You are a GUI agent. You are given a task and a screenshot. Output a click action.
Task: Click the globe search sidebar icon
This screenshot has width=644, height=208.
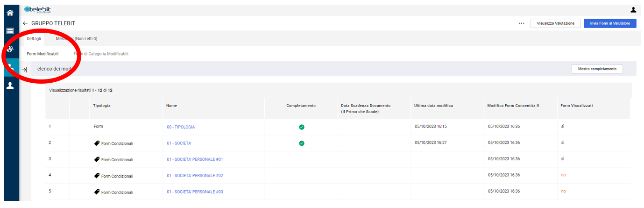coord(9,49)
